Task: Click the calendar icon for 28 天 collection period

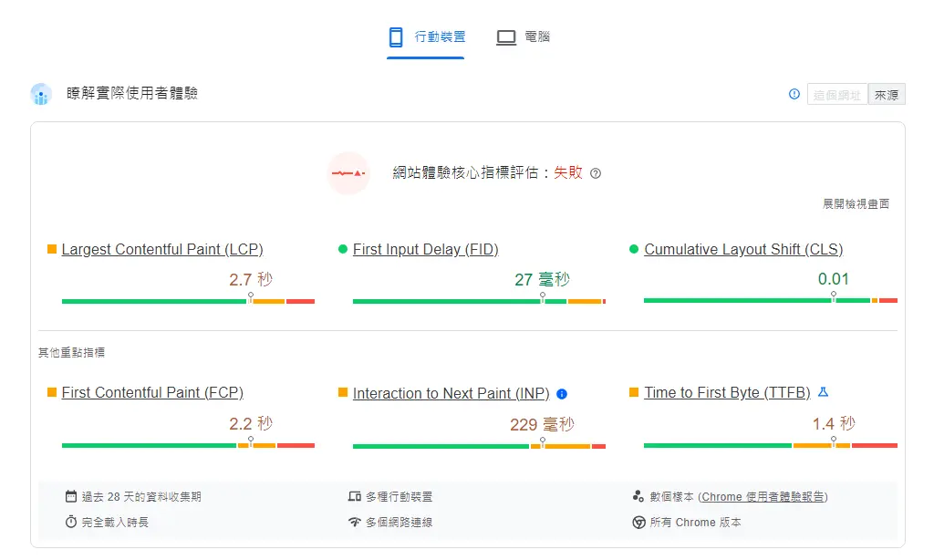Action: click(x=71, y=497)
